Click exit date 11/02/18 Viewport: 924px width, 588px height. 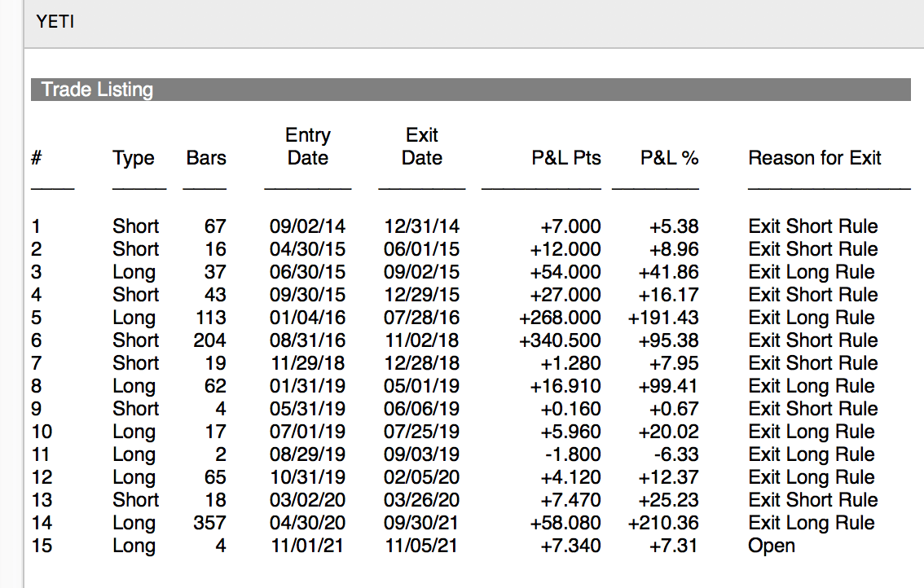tap(421, 340)
